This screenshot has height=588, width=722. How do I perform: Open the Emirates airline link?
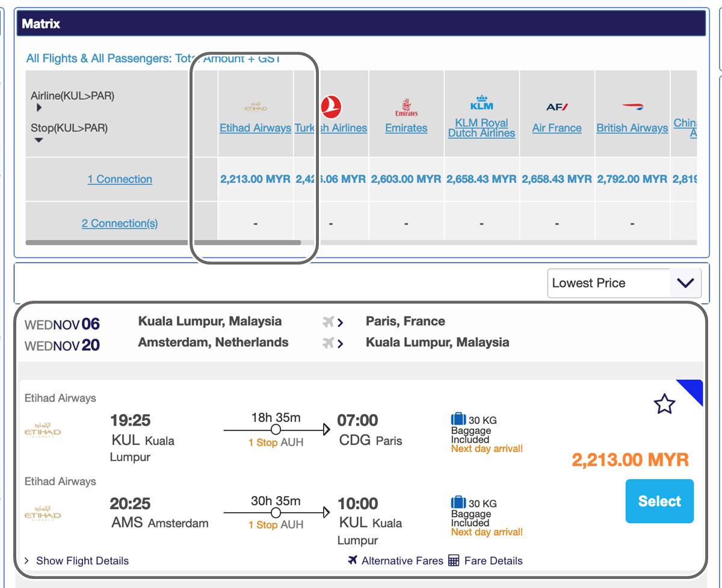click(406, 128)
